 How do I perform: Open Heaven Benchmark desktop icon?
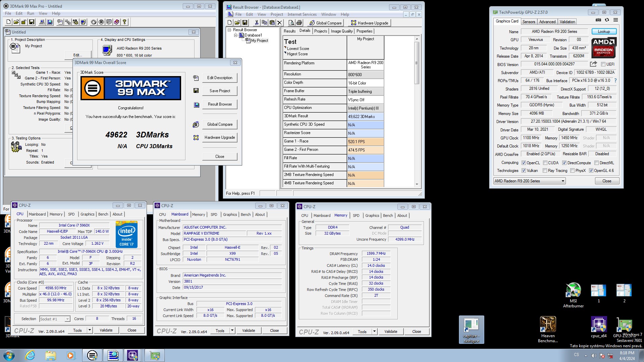click(548, 329)
